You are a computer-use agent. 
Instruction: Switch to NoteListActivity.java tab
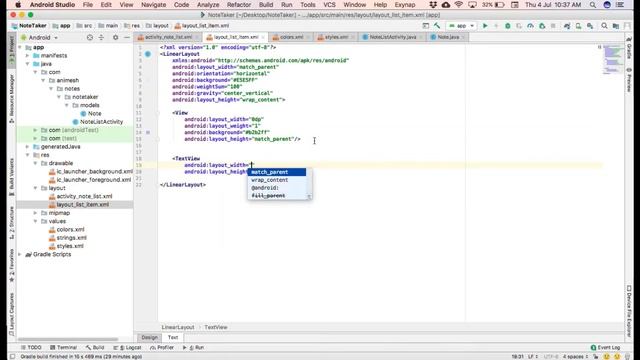click(x=393, y=37)
